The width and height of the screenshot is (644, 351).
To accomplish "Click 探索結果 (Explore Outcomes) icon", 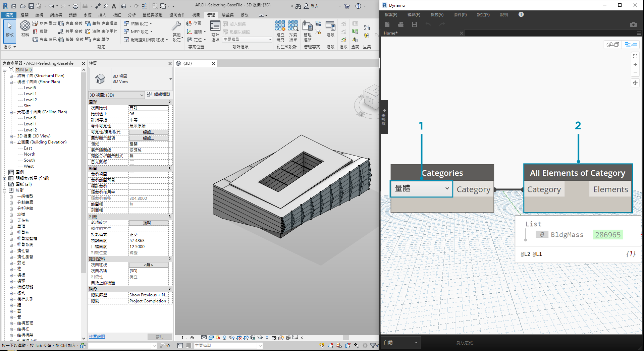I will tap(293, 31).
